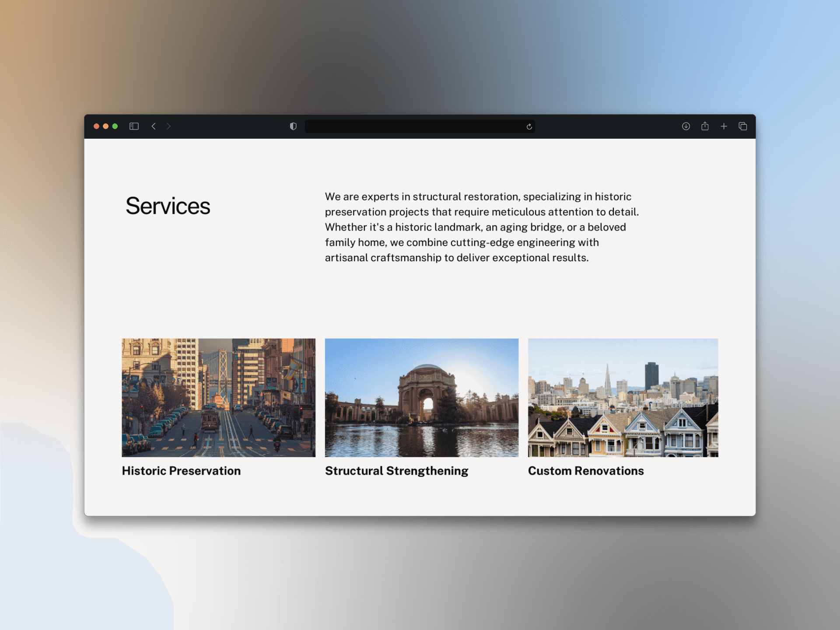Screen dimensions: 840x630
Task: Open the Structural Strengthening rotunda photo
Action: click(x=421, y=397)
